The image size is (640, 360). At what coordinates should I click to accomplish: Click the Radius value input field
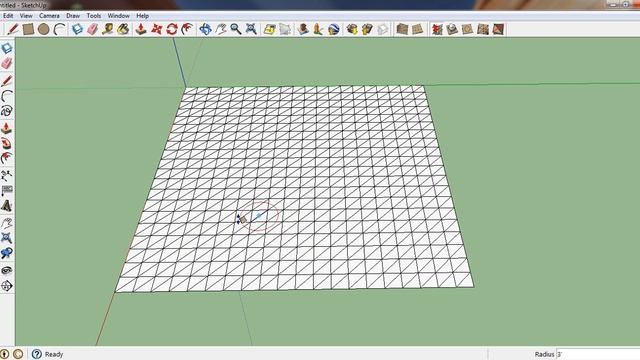598,354
